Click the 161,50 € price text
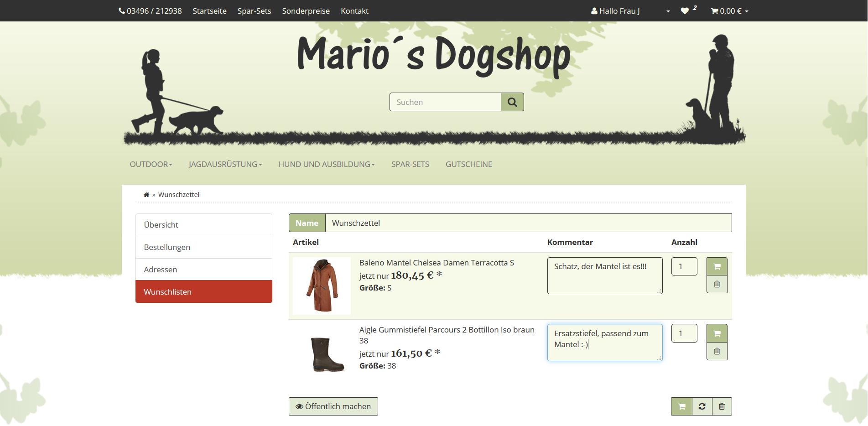The width and height of the screenshot is (868, 426). 411,353
